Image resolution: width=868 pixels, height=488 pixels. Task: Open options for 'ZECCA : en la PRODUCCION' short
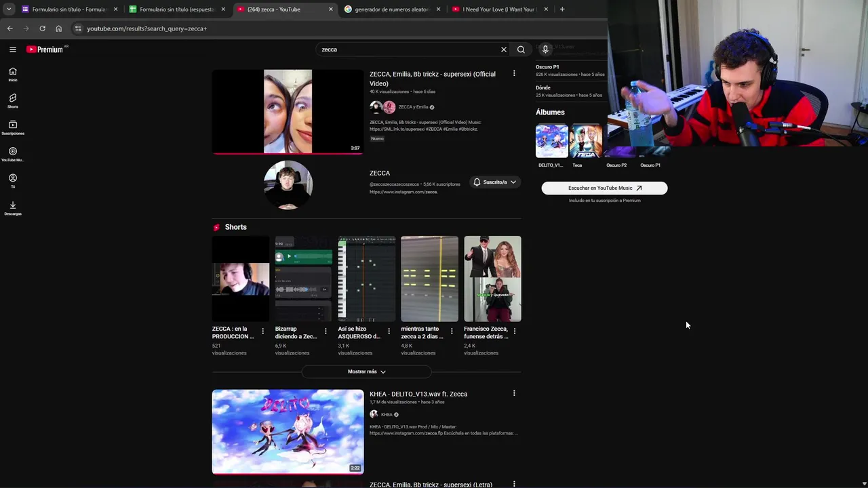point(263,331)
